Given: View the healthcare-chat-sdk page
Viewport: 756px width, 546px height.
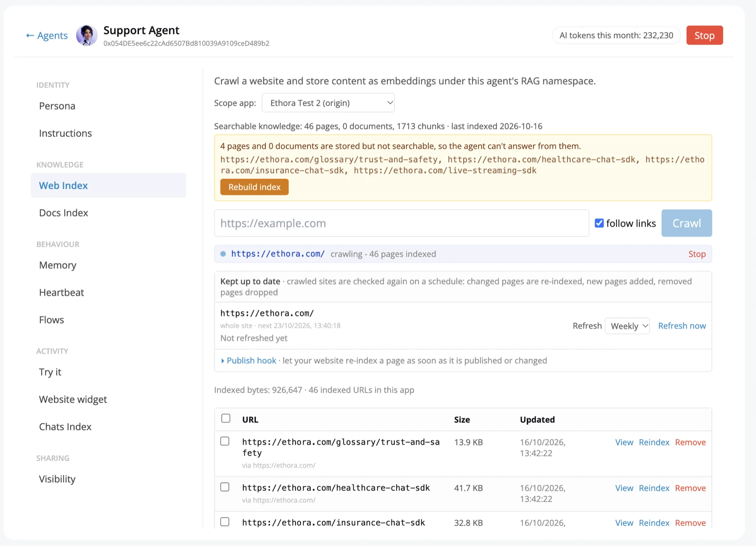Looking at the screenshot, I should [624, 488].
